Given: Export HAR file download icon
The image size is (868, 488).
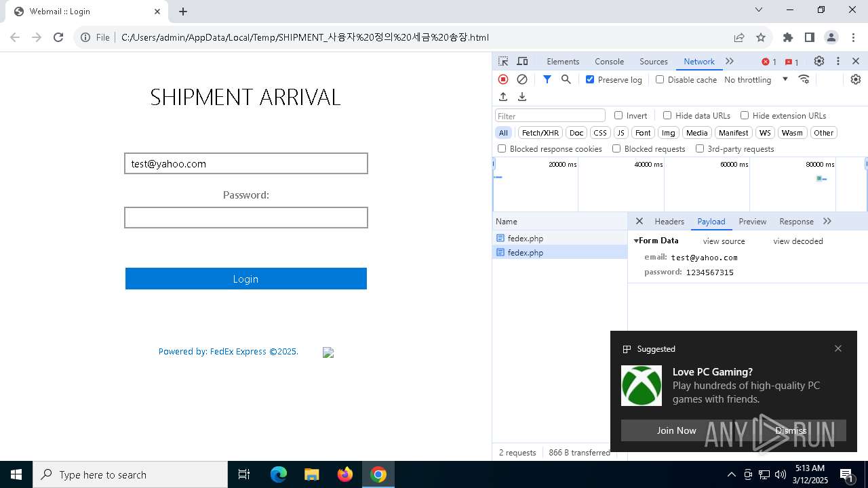Looking at the screenshot, I should [522, 97].
